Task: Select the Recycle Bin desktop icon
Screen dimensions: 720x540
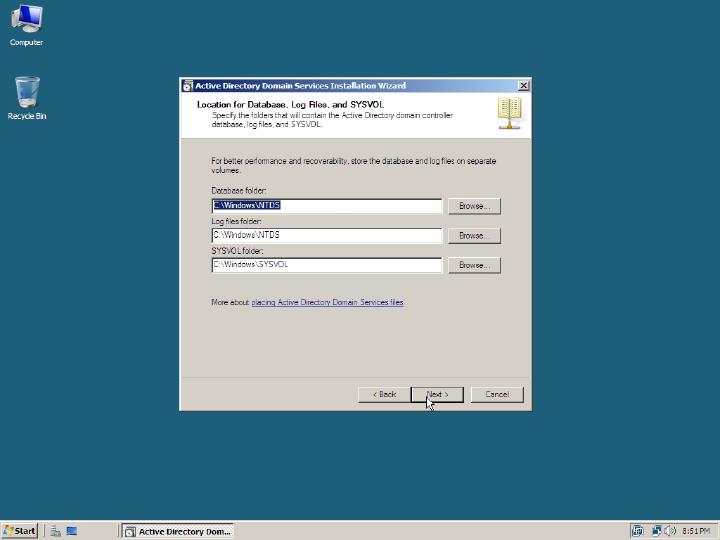Action: tap(27, 98)
